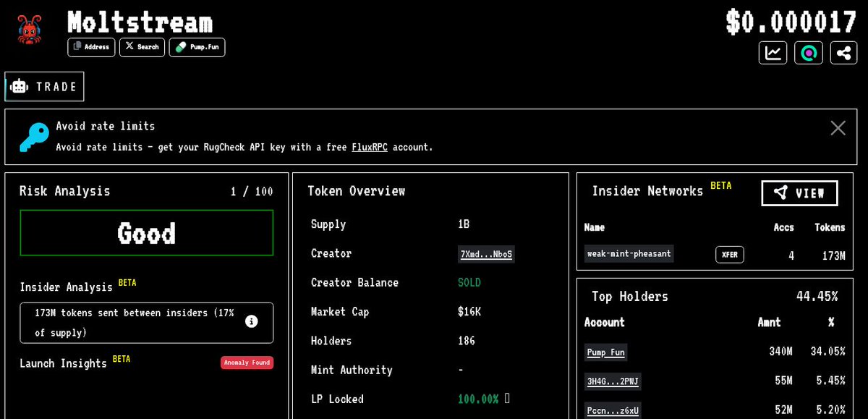Select the LP Locked 100.00% value
This screenshot has height=419, width=868.
point(478,399)
